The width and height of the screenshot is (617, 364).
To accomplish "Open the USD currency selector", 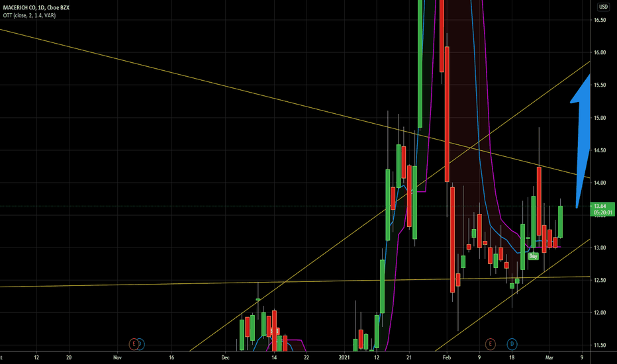I will coord(603,7).
